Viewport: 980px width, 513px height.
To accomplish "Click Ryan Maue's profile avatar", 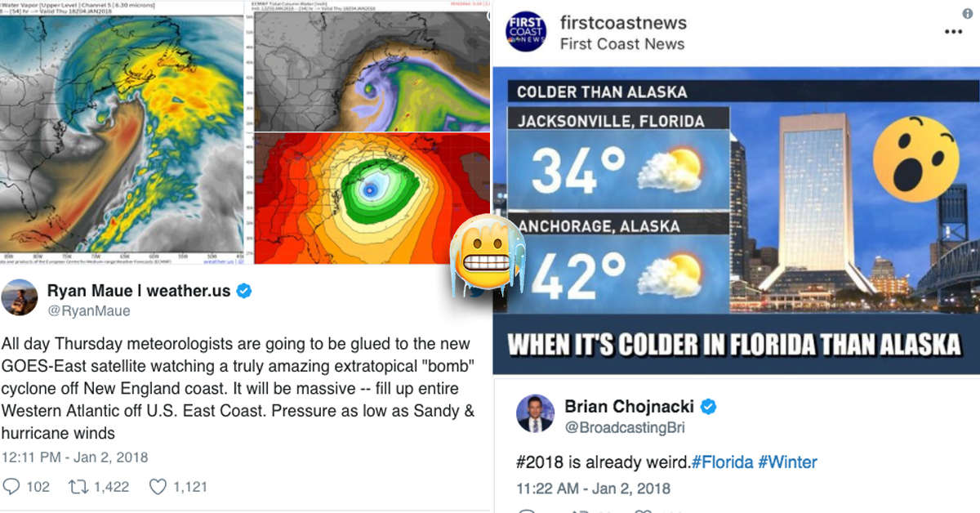I will click(19, 297).
